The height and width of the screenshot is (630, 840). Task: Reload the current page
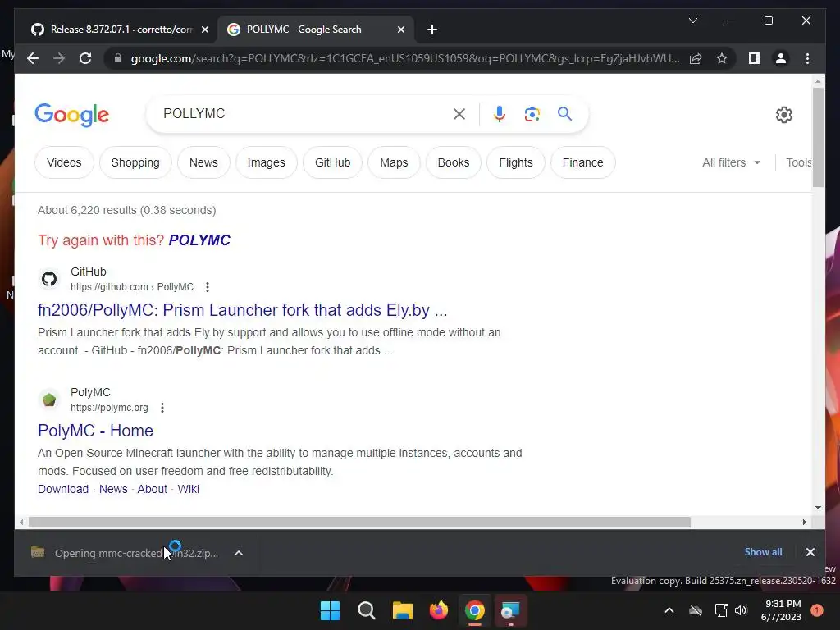pyautogui.click(x=85, y=58)
